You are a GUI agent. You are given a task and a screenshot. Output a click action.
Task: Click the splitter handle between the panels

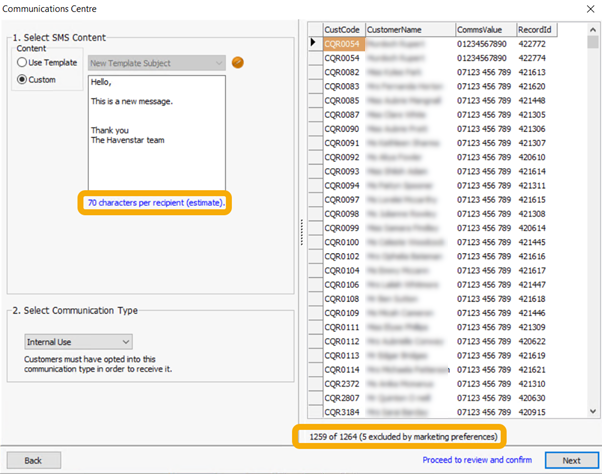click(300, 231)
